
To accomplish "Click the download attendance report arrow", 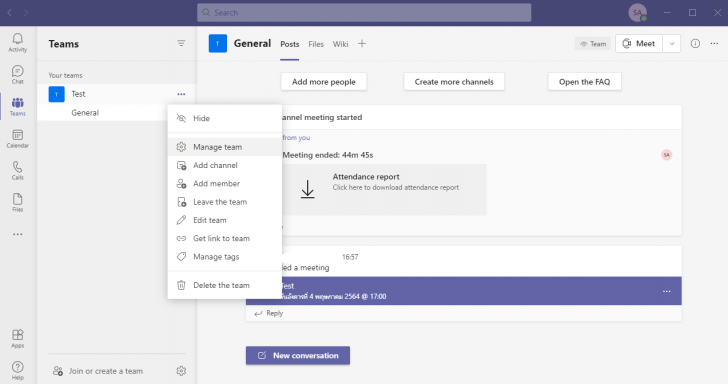I will (307, 189).
